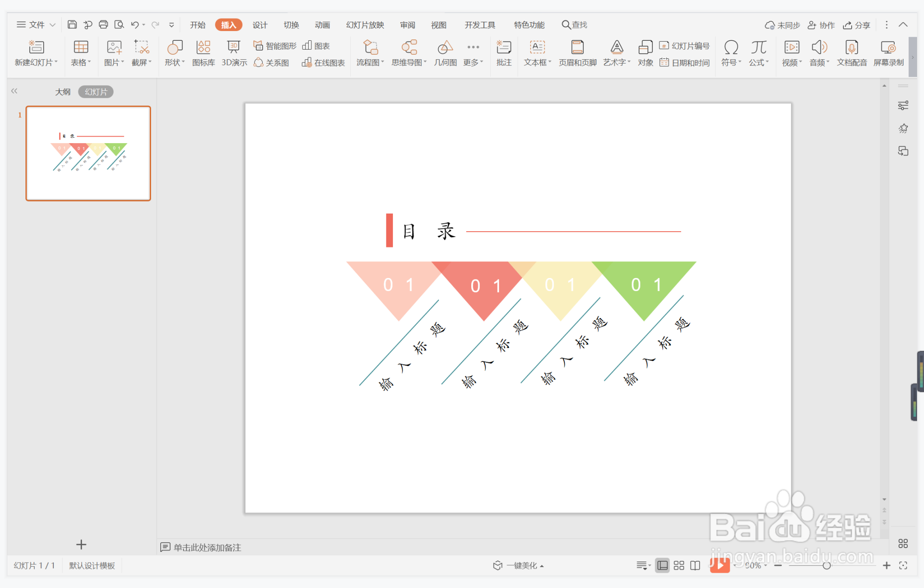Image resolution: width=924 pixels, height=588 pixels.
Task: Switch to slide sorter grid view
Action: [679, 565]
